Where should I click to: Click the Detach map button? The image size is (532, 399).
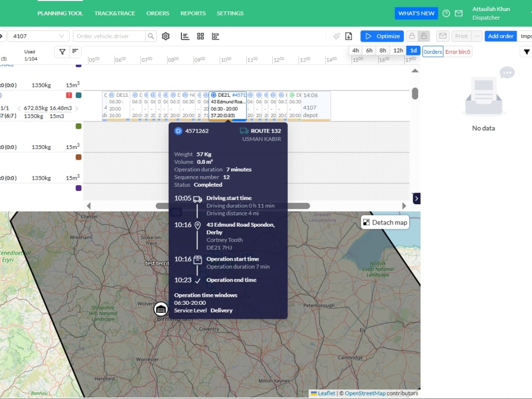385,222
